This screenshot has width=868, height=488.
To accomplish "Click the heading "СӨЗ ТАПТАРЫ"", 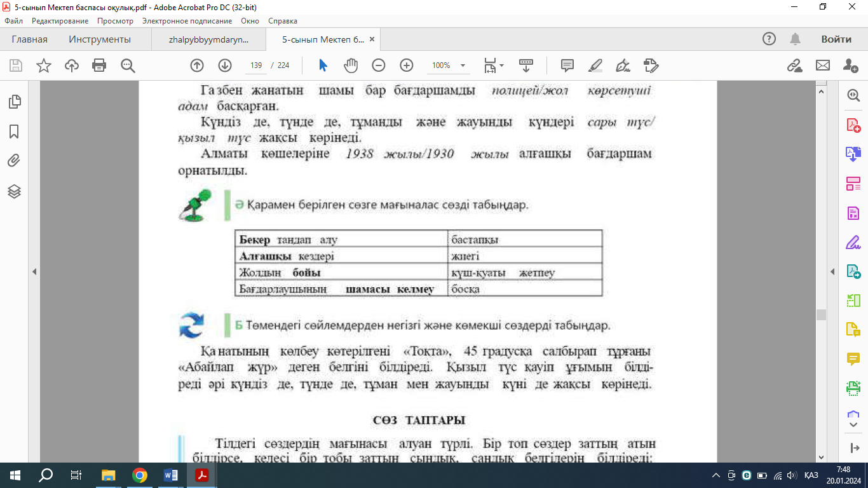I will coord(419,421).
